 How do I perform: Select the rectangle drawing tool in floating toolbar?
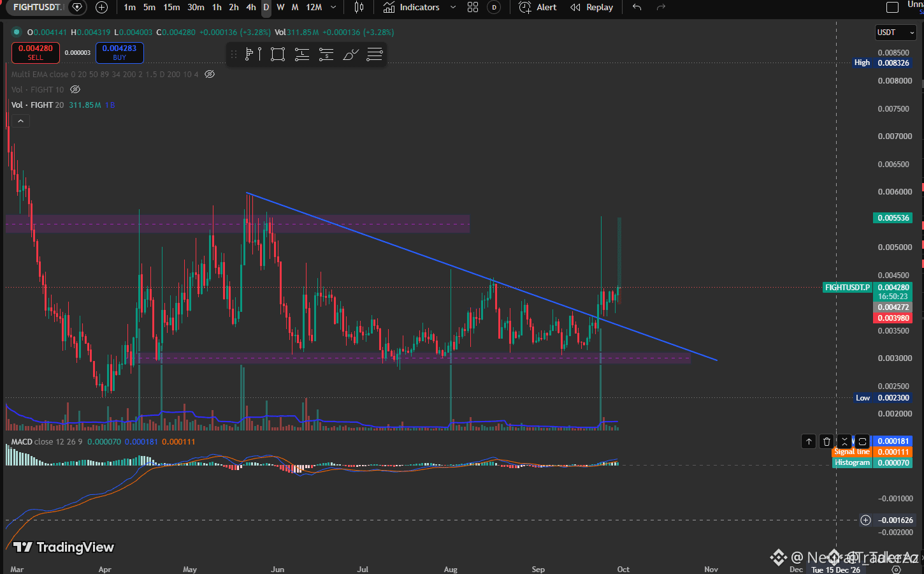(277, 54)
